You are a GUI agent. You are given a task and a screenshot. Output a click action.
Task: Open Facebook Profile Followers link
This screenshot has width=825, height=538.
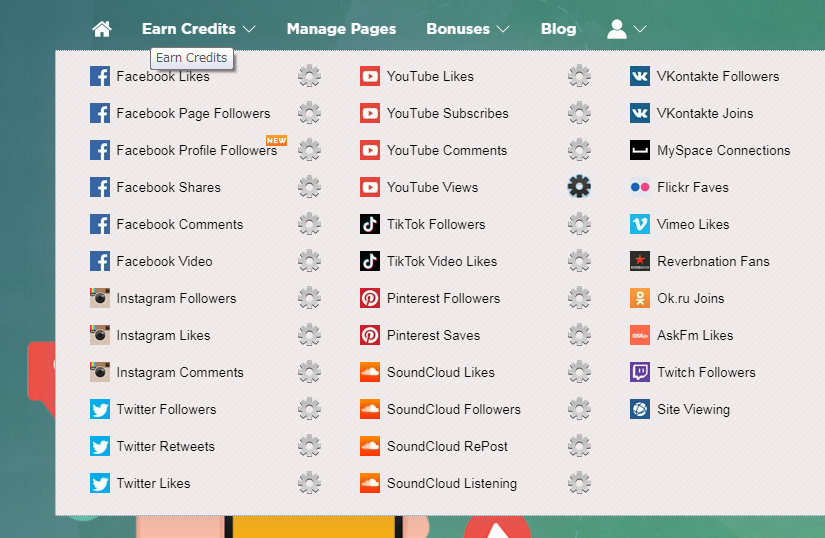coord(196,150)
